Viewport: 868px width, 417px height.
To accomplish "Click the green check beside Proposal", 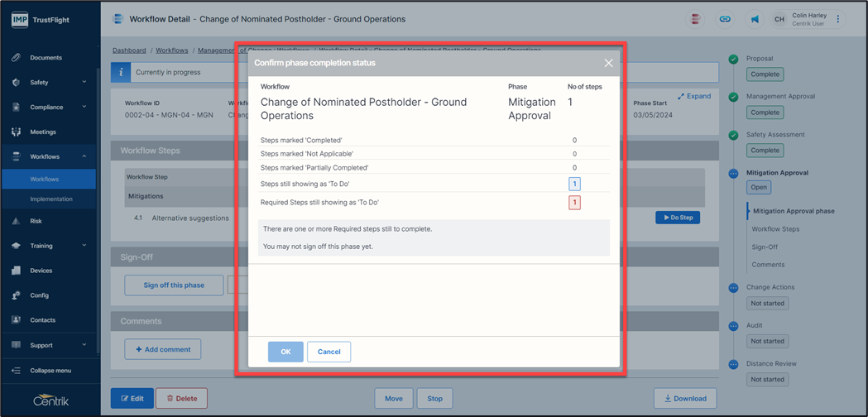I will click(733, 59).
